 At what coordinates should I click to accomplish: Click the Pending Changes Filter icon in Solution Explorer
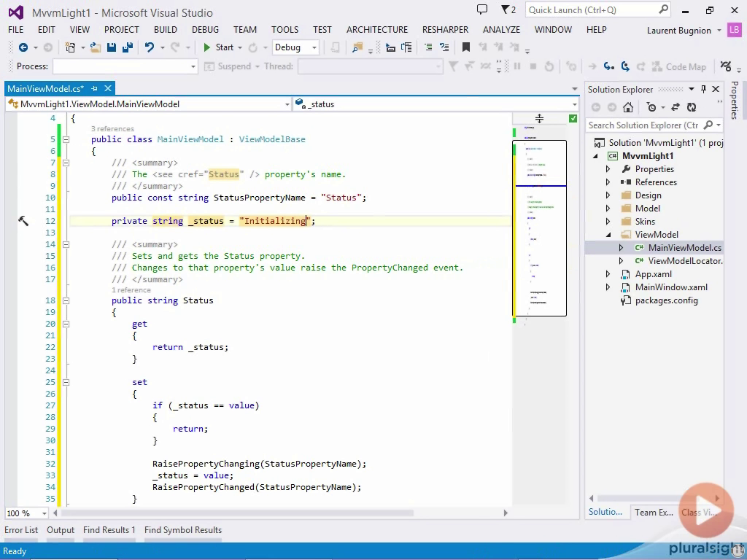point(651,107)
